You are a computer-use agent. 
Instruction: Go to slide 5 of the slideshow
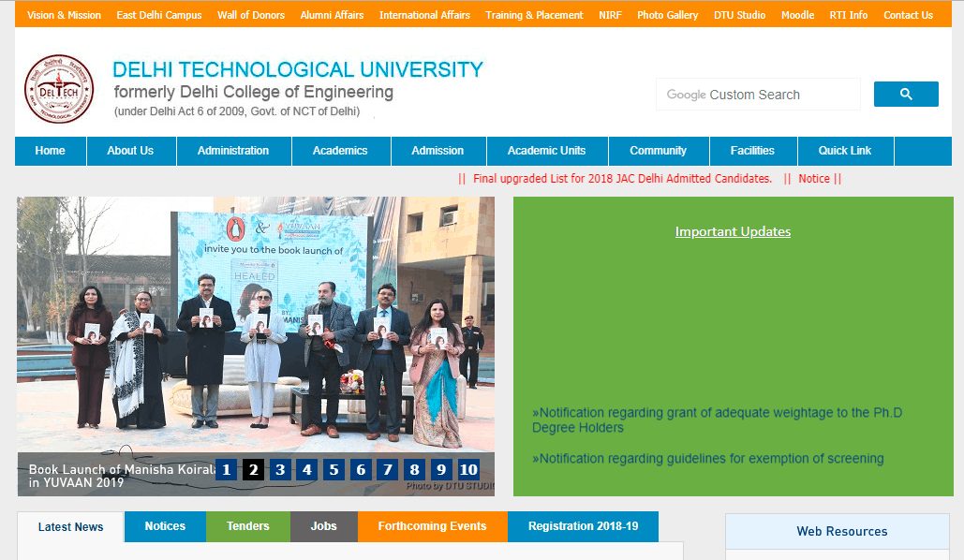coord(334,470)
